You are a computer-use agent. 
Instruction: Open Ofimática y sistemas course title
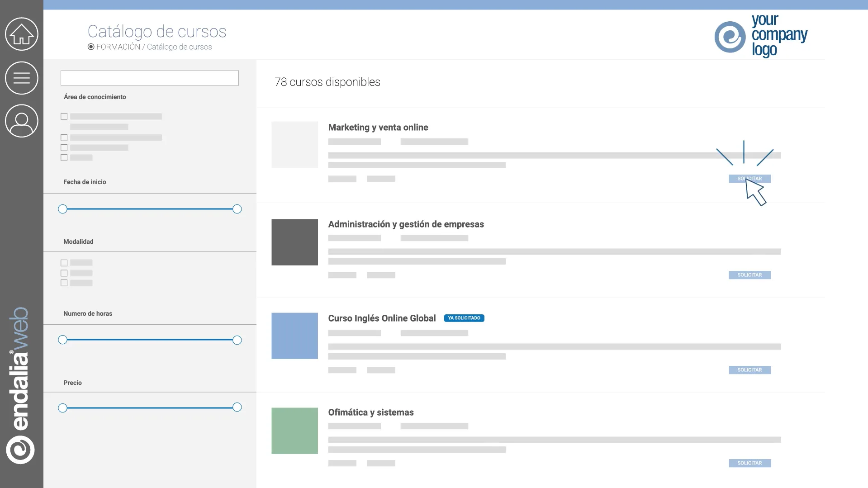371,412
